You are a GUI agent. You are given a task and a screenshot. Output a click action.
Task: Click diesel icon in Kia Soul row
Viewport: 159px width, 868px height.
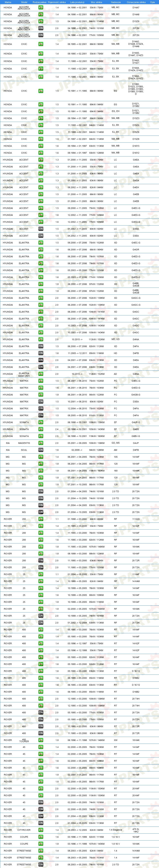coord(41,450)
